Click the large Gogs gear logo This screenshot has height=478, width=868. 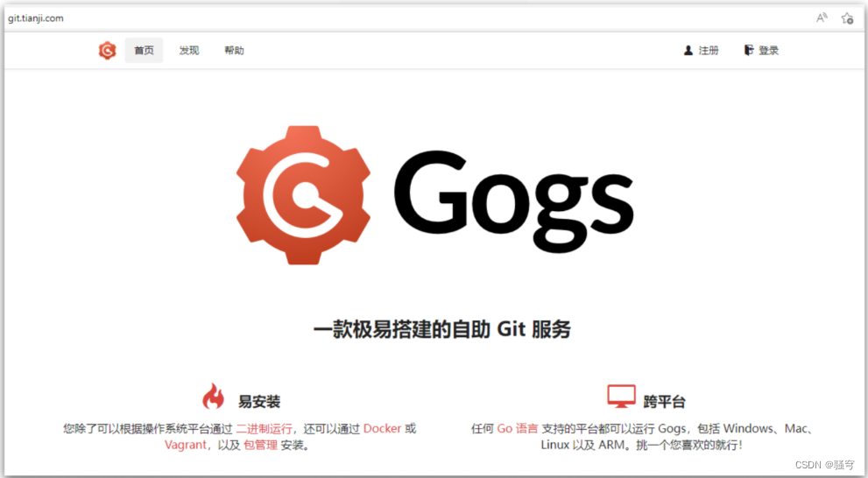click(x=303, y=195)
